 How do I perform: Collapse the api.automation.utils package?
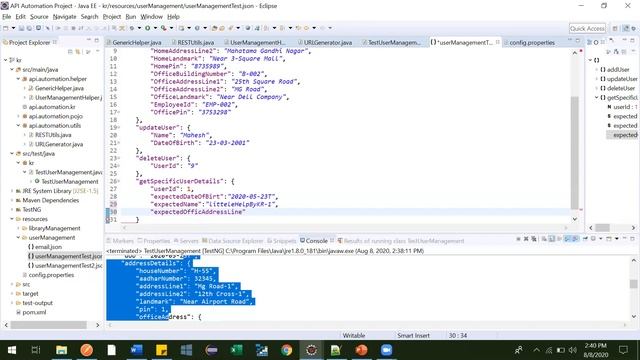pyautogui.click(x=18, y=125)
